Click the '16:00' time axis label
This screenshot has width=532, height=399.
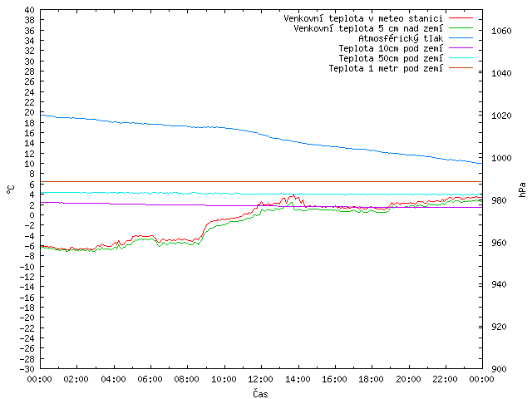pyautogui.click(x=334, y=379)
